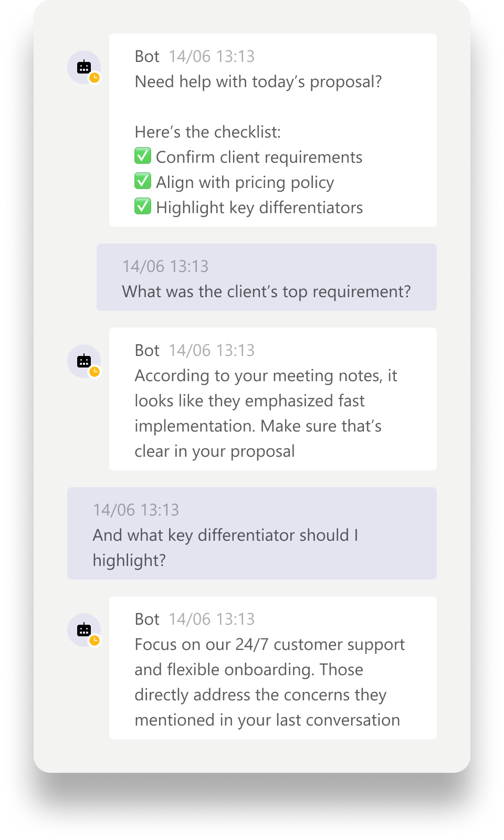This screenshot has width=504, height=840.
Task: Click the timestamp above "What was the client's top requirement?"
Action: tap(165, 267)
